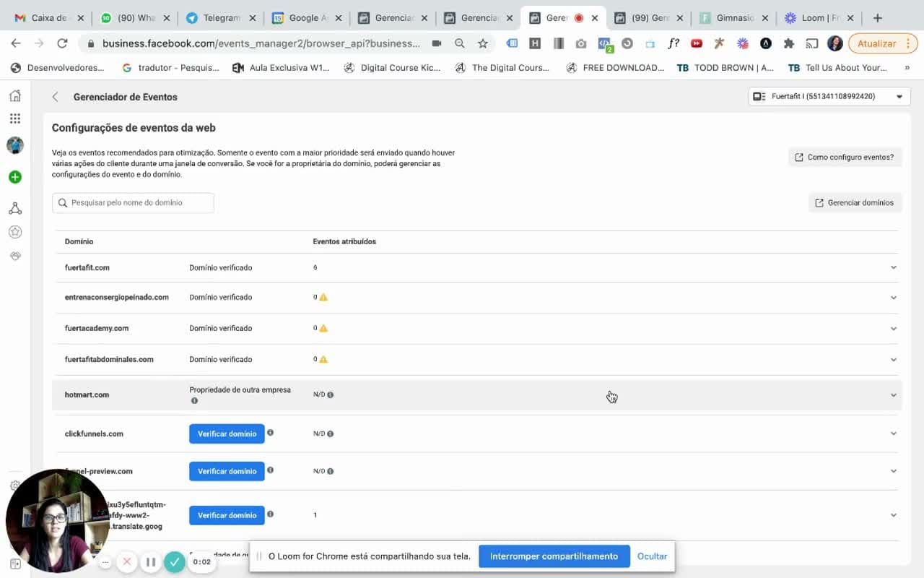Click Verificar domínio for translate.goog domain
Screen dimensions: 924x578
pyautogui.click(x=227, y=515)
